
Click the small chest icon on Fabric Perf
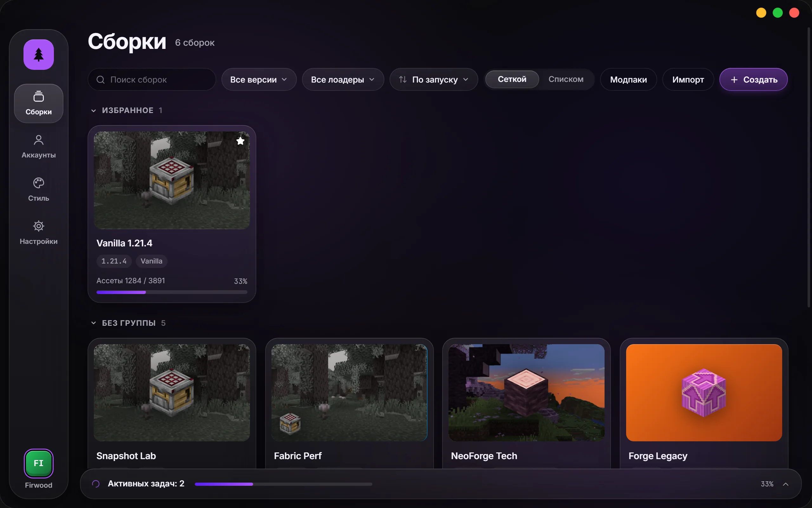(x=290, y=424)
